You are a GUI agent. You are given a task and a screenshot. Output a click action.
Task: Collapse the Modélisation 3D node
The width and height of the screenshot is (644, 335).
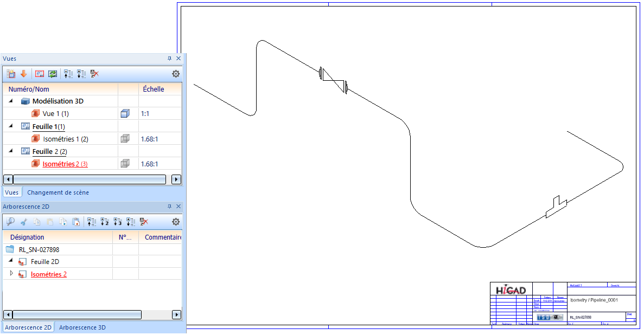11,101
